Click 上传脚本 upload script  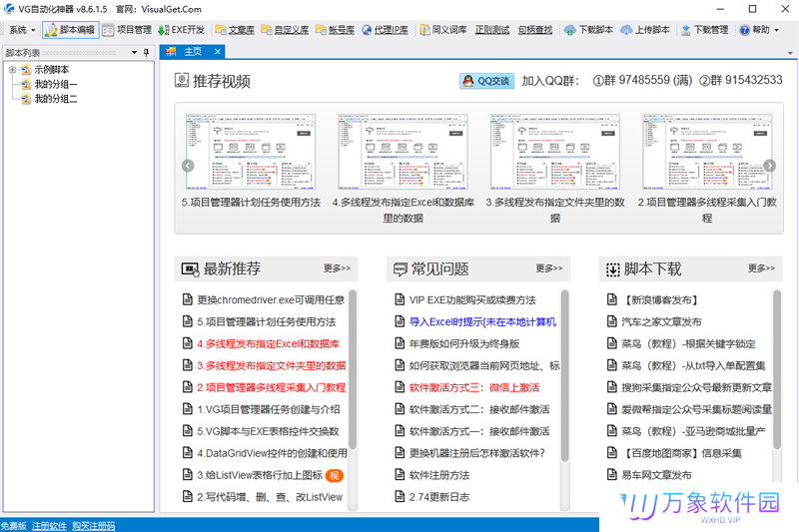(645, 30)
